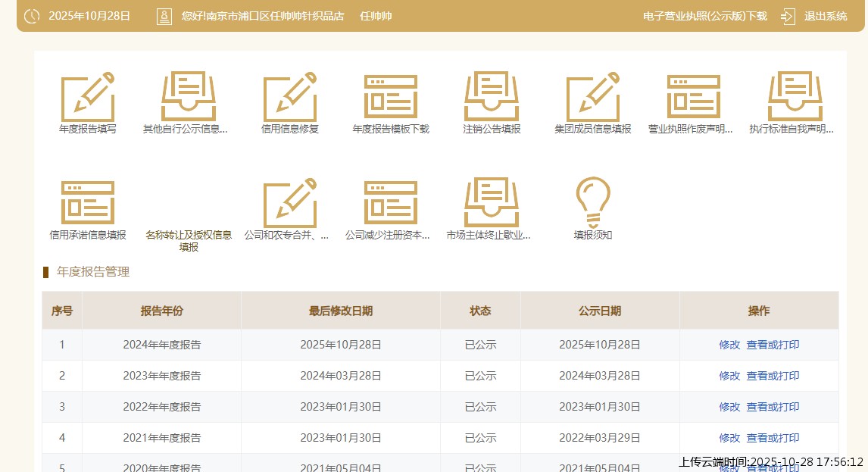Click 名称转让及授权信息填报 text link
This screenshot has height=472, width=868.
189,240
